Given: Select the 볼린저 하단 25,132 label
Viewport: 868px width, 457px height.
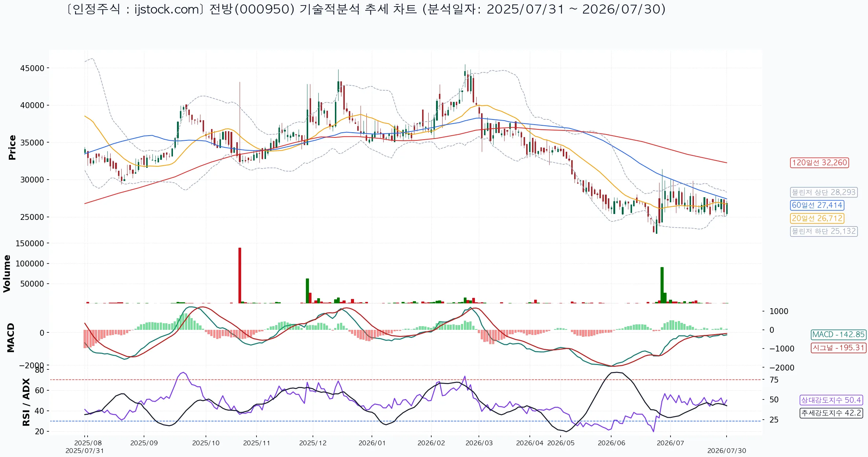Looking at the screenshot, I should (824, 231).
